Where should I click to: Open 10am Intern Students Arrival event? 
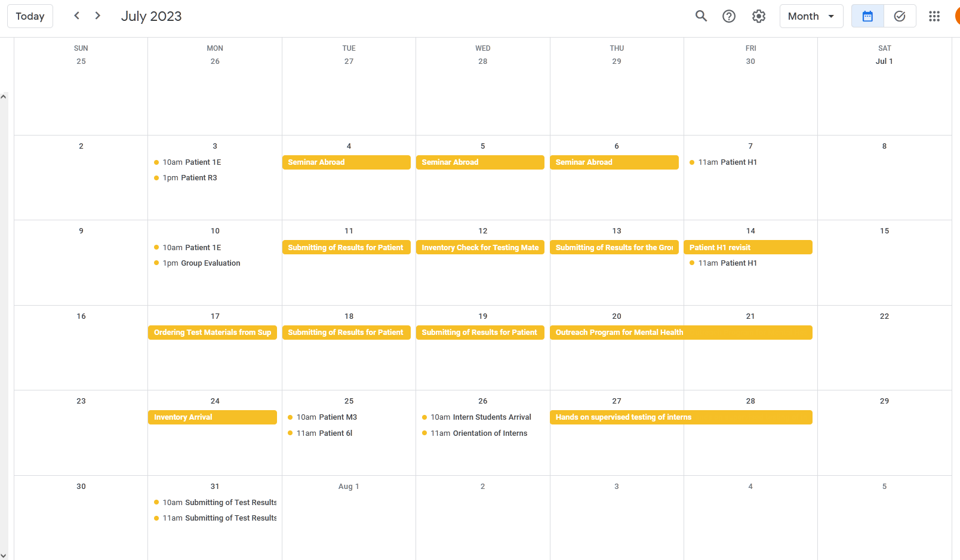click(x=481, y=417)
